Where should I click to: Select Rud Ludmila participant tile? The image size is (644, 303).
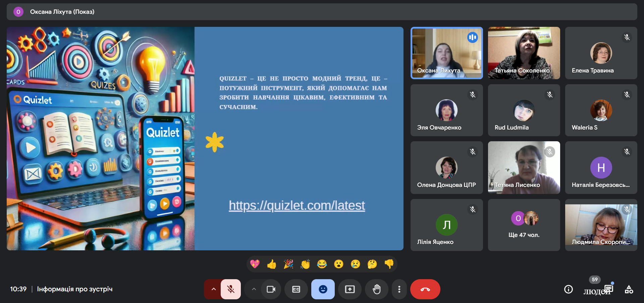tap(524, 110)
